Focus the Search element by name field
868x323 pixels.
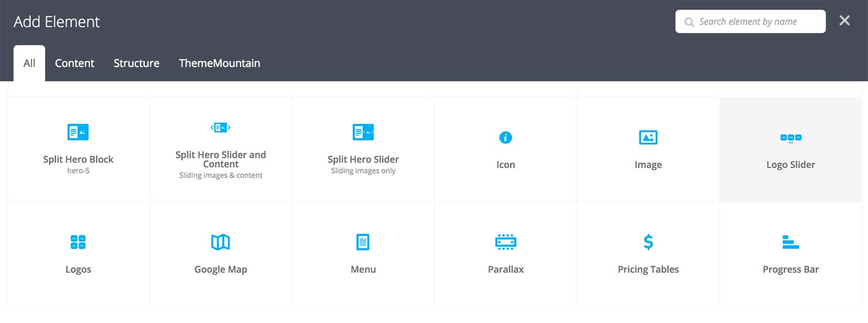point(751,21)
